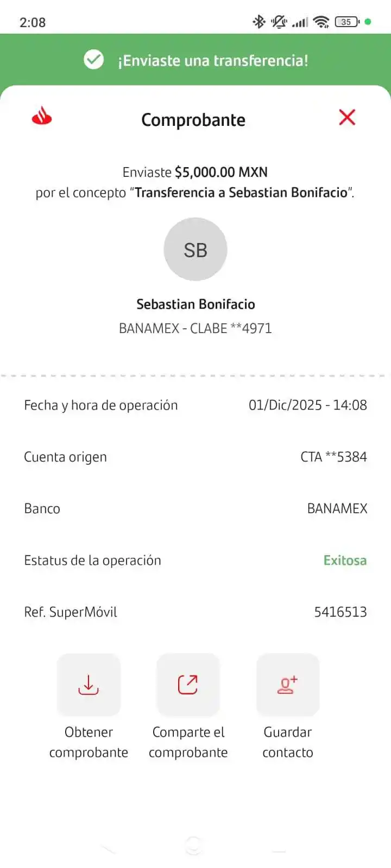Tap the BANAMEX - CLABE **4971 line

point(195,328)
